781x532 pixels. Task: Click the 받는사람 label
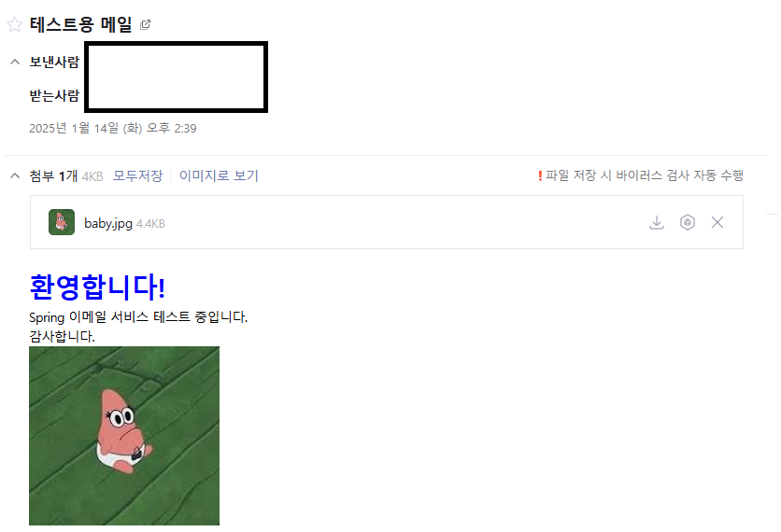click(x=54, y=95)
